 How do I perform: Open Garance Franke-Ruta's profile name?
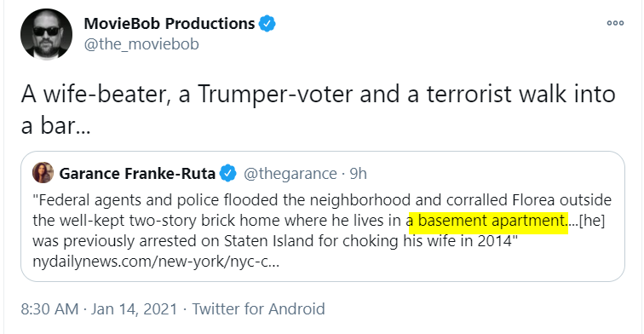click(x=137, y=174)
